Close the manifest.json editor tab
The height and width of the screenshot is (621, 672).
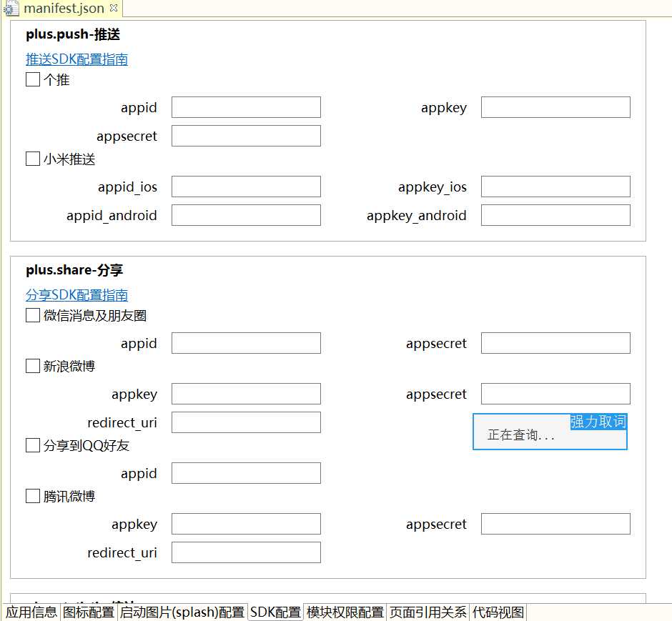pos(114,8)
